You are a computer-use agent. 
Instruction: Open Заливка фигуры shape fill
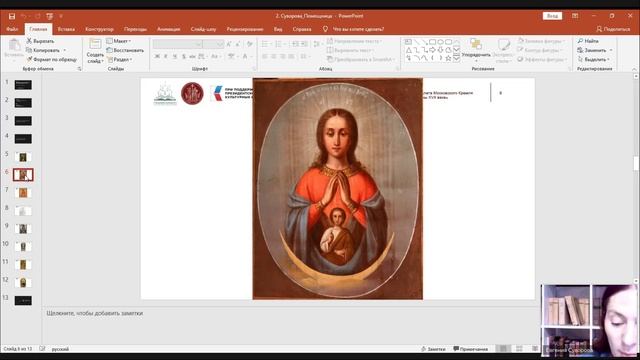[541, 41]
